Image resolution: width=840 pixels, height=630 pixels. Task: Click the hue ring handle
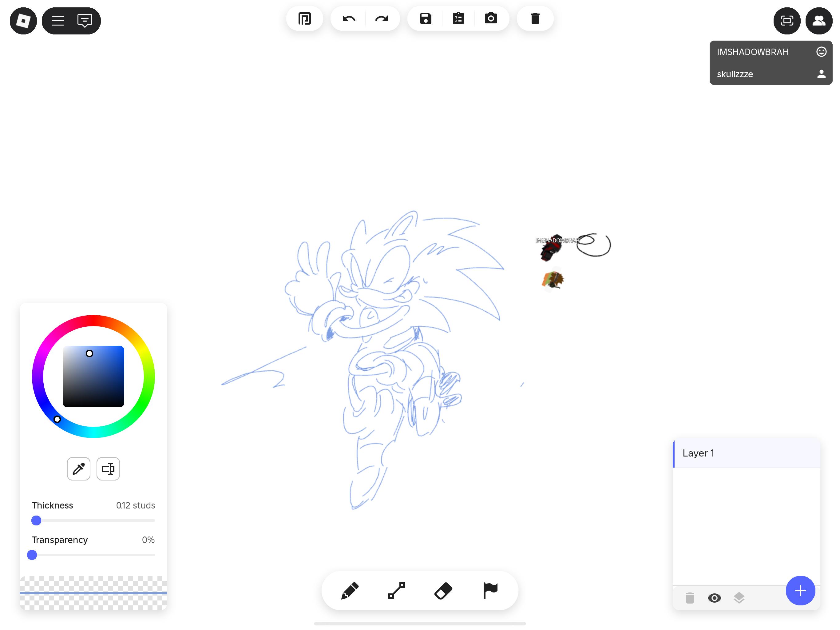pyautogui.click(x=57, y=419)
